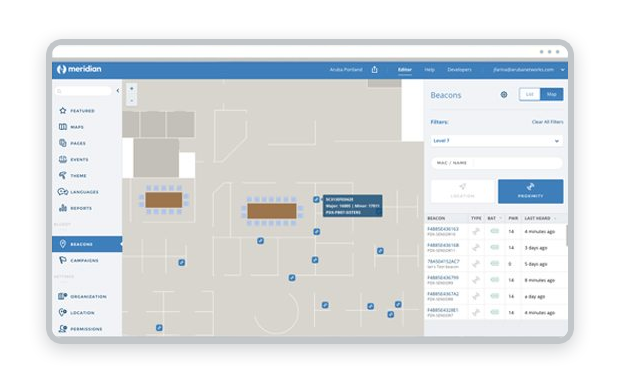
Task: Switch beacons view to List
Action: [529, 94]
